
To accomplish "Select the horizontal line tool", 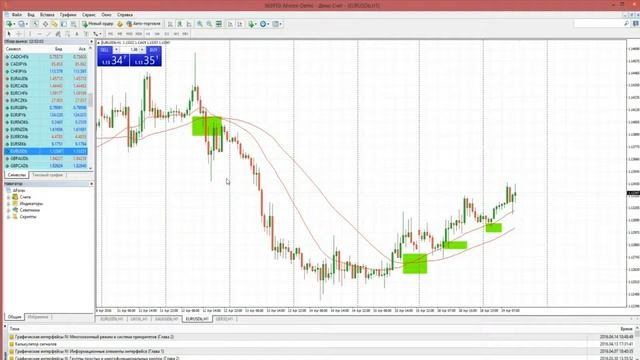I will tap(39, 34).
